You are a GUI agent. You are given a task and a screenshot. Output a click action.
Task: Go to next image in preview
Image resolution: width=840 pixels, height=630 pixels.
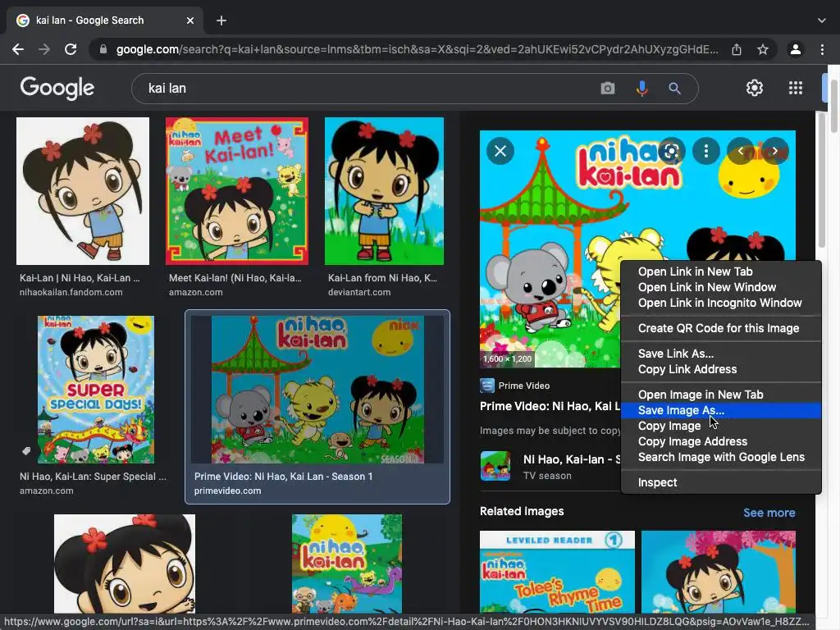[774, 151]
